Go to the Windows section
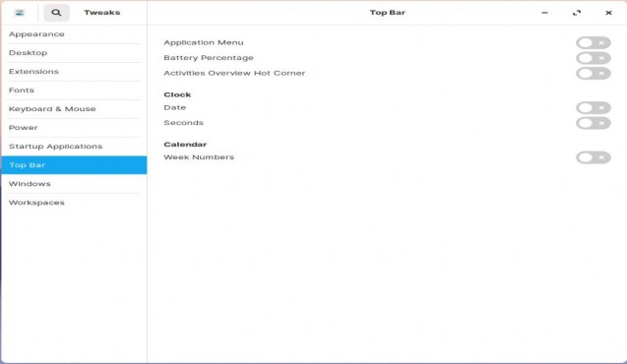This screenshot has height=364, width=627. 74,184
